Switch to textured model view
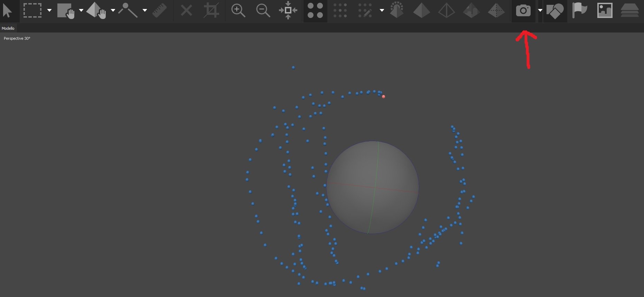The image size is (644, 297). tap(472, 10)
